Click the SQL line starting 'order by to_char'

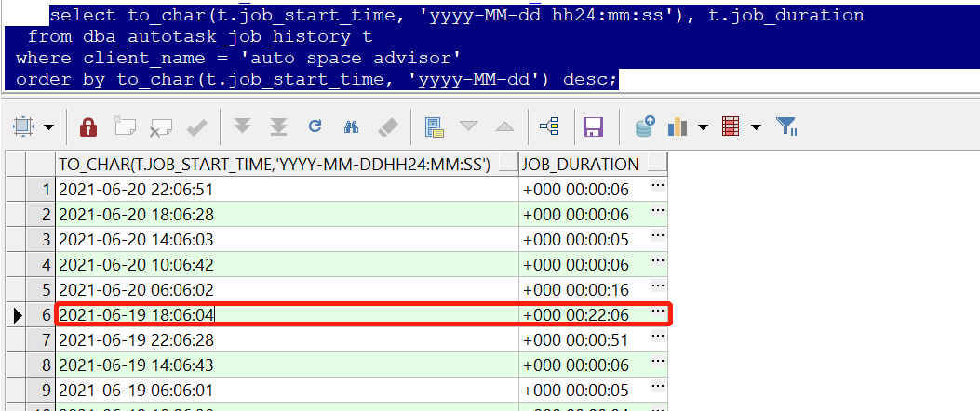tap(316, 79)
